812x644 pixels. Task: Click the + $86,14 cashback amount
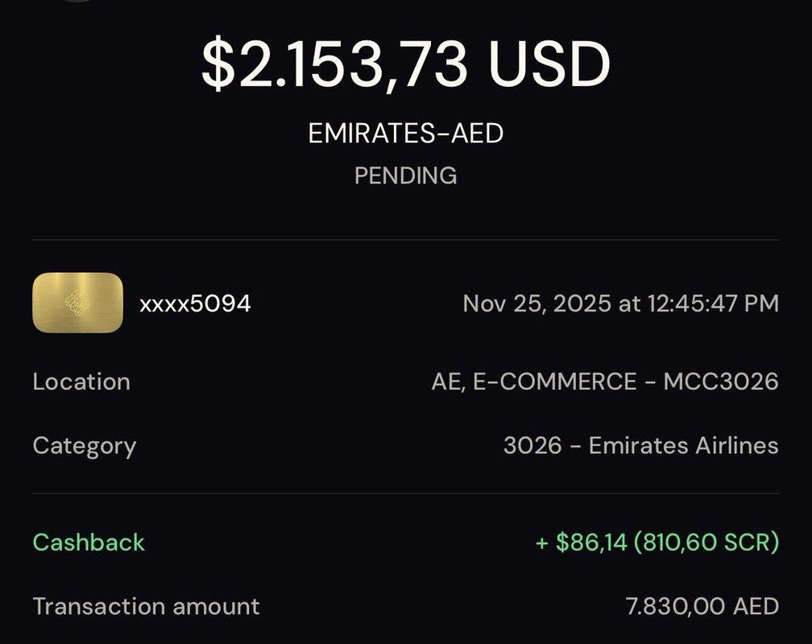click(x=581, y=542)
